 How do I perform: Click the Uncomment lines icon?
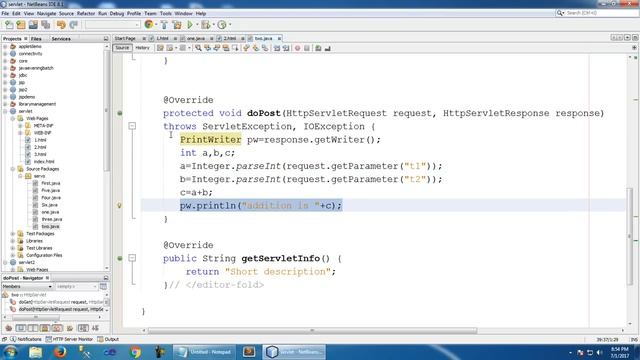click(327, 48)
